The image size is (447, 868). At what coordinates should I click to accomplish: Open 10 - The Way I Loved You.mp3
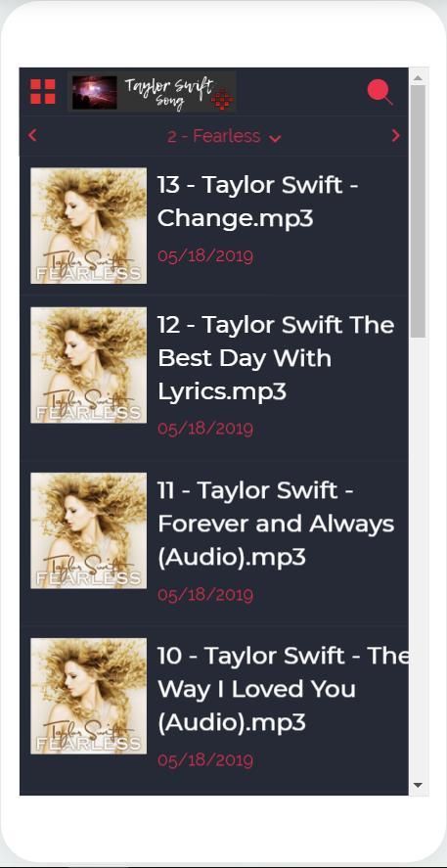pyautogui.click(x=283, y=689)
